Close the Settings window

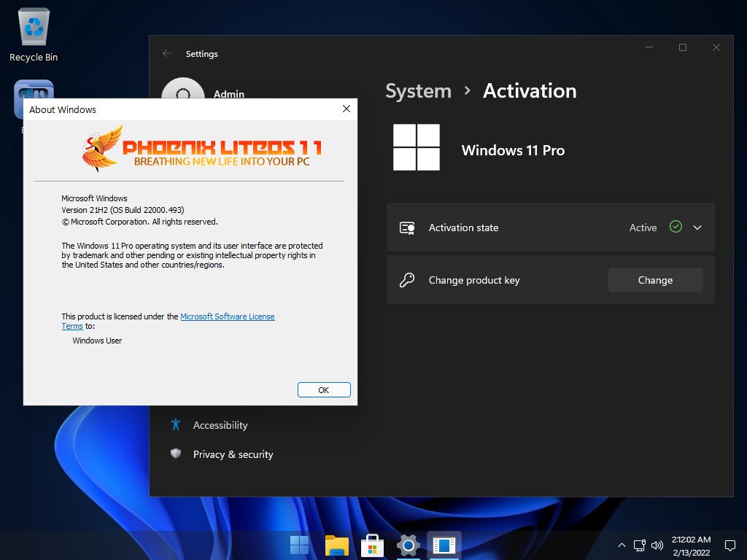tap(716, 47)
